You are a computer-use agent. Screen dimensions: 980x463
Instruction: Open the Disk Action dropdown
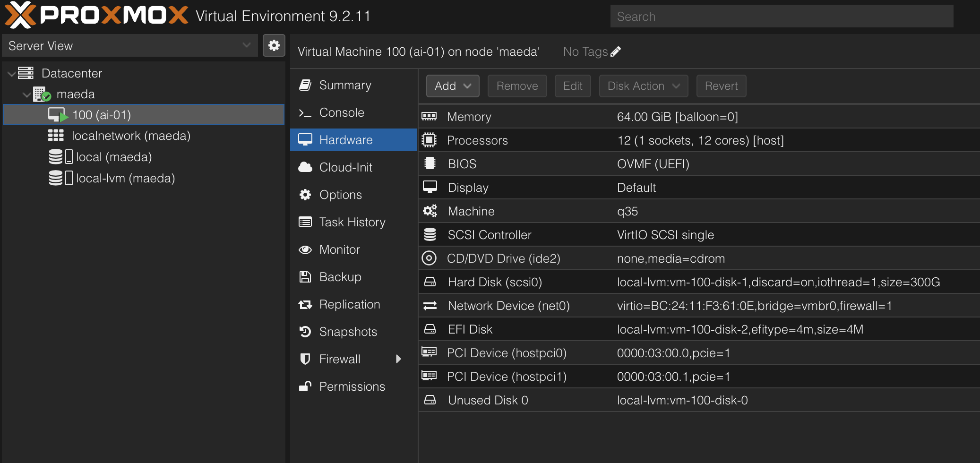tap(644, 86)
